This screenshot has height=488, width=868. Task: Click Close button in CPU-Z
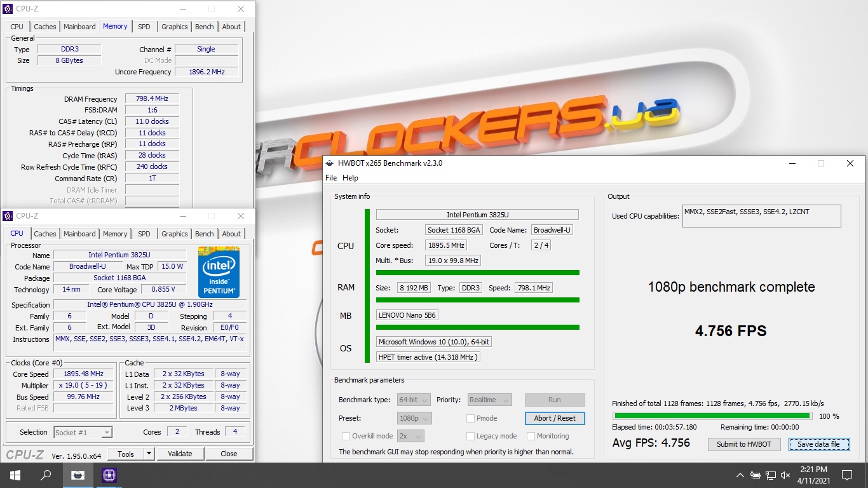tap(229, 454)
